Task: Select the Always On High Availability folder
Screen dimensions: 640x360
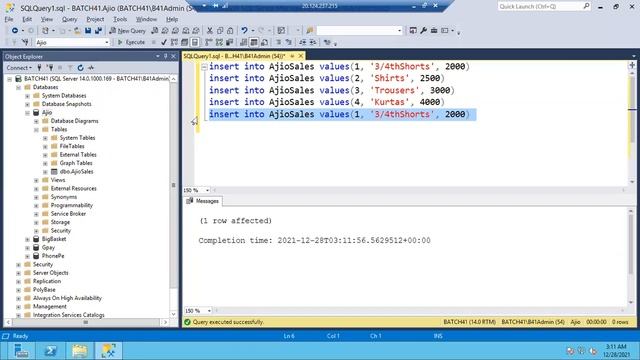Action: pos(67,298)
